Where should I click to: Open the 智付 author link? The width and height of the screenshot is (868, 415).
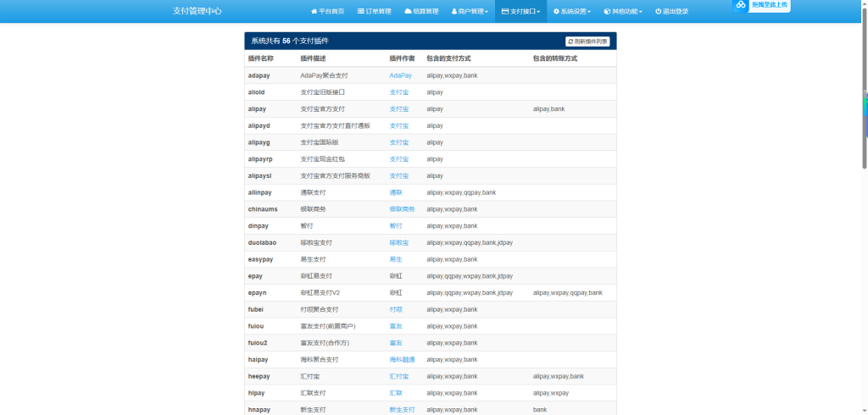pos(396,226)
